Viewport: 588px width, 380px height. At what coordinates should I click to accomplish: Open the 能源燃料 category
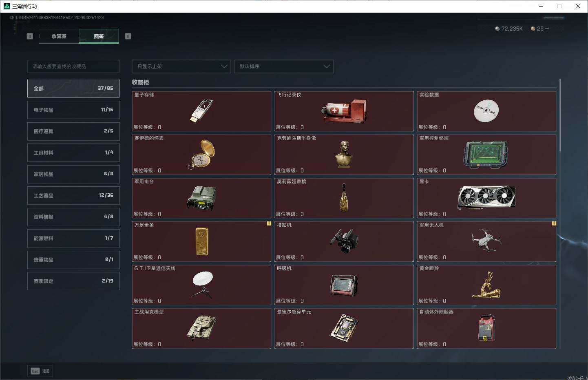[73, 238]
